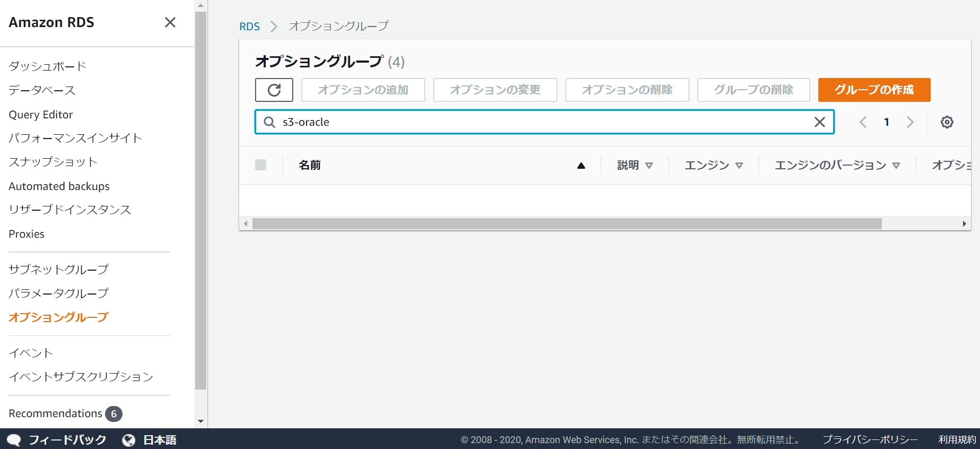
Task: Open パラメータグループ in sidebar
Action: tap(58, 293)
